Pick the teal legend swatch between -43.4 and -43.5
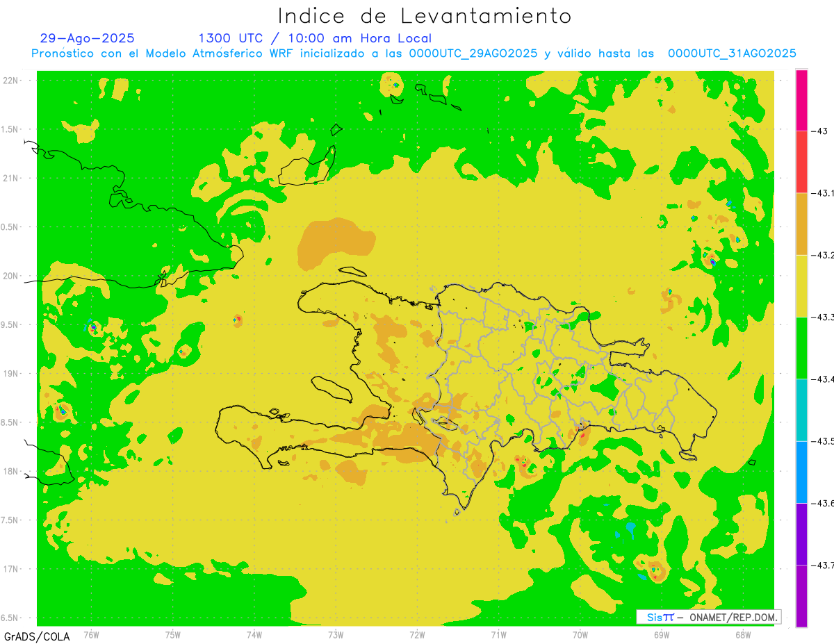This screenshot has height=644, width=834. point(801,410)
